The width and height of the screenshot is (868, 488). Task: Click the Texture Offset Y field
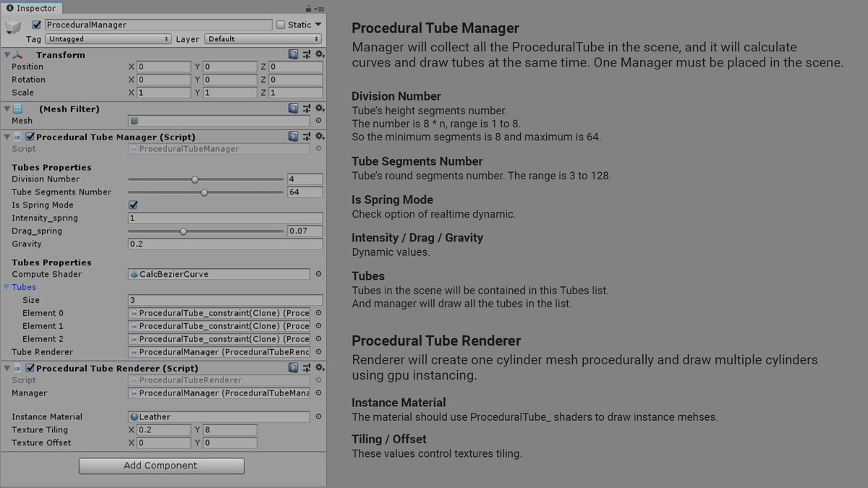[x=229, y=442]
